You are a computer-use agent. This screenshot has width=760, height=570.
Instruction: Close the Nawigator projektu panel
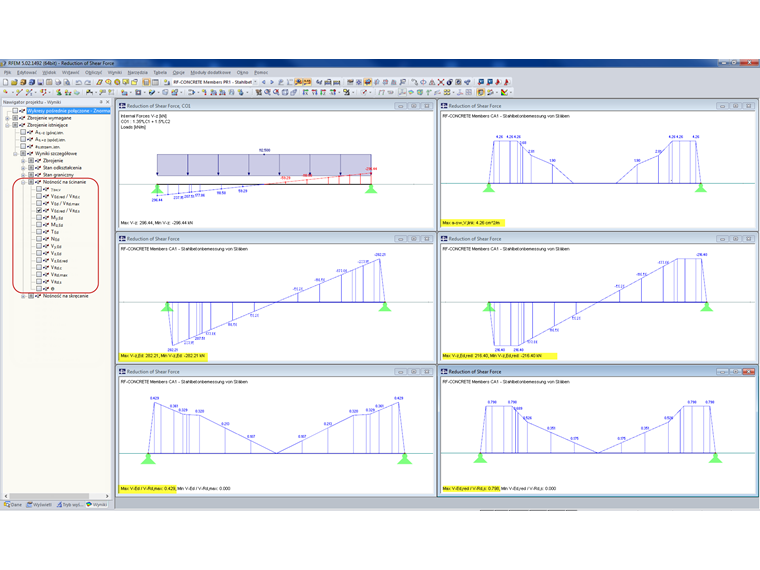pos(108,102)
